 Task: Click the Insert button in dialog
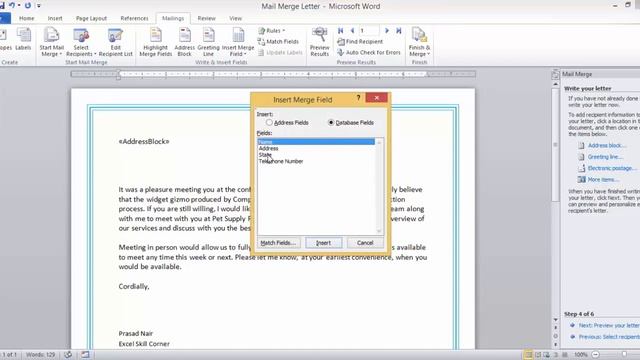[x=324, y=243]
